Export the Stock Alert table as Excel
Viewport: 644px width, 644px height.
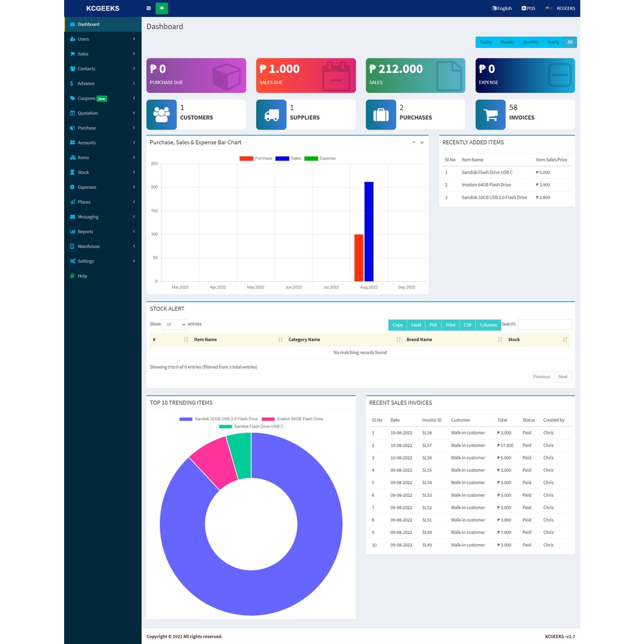pyautogui.click(x=416, y=325)
